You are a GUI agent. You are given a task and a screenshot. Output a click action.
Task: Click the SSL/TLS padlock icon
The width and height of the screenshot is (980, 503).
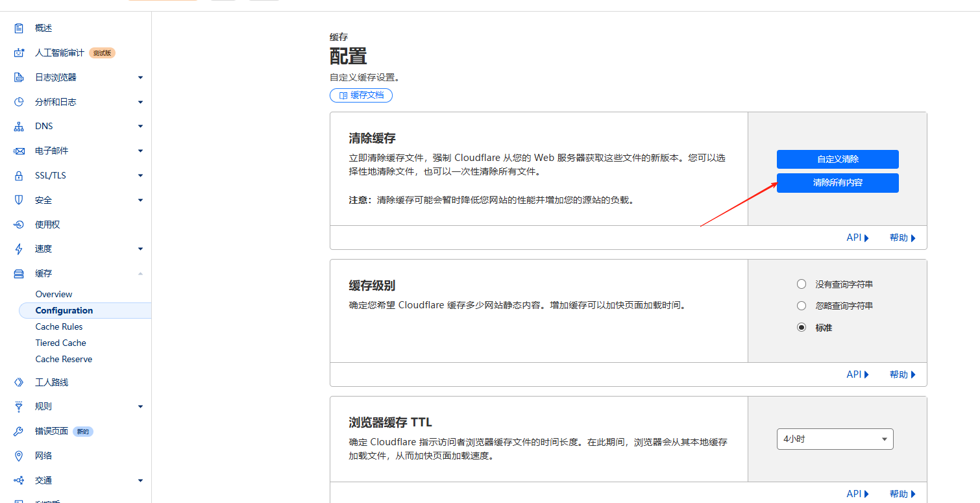click(19, 175)
